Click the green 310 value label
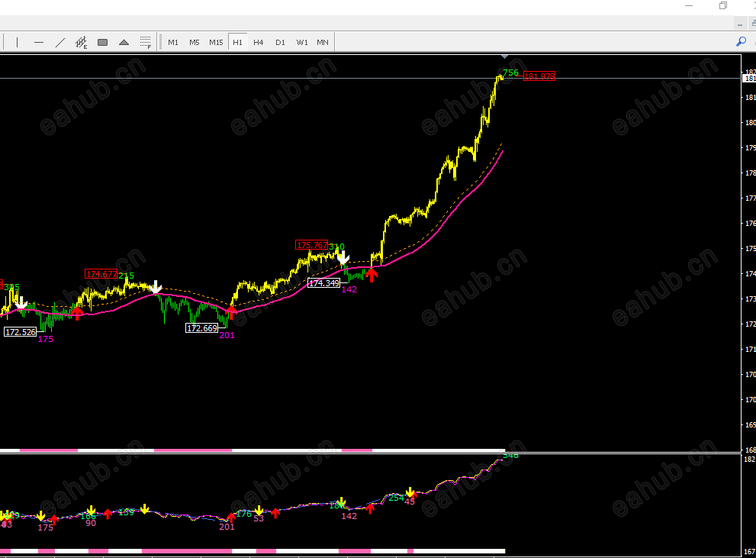The image size is (756, 558). [337, 247]
